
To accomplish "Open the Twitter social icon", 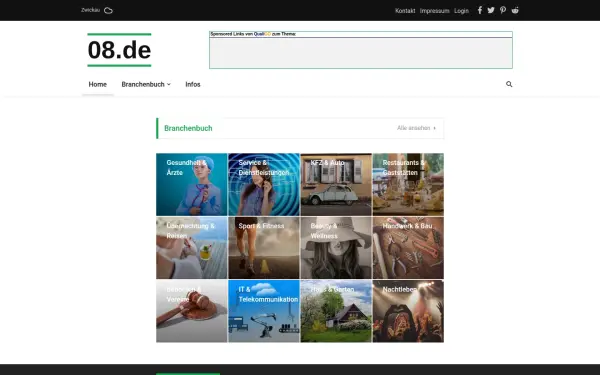I will point(491,10).
